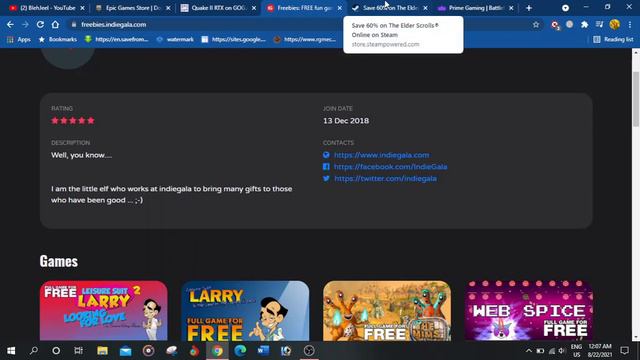This screenshot has width=640, height=360.
Task: Open the watermark bookmark
Action: pyautogui.click(x=175, y=40)
